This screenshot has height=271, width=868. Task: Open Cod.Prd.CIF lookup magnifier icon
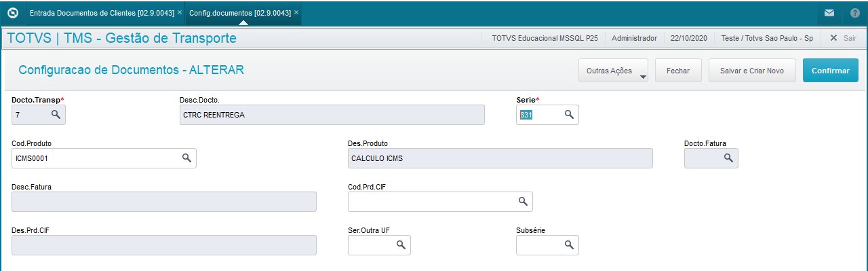click(x=523, y=202)
